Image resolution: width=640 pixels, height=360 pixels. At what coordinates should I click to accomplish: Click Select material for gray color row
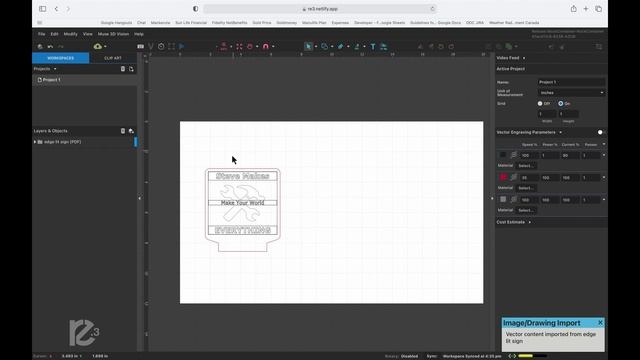[526, 210]
